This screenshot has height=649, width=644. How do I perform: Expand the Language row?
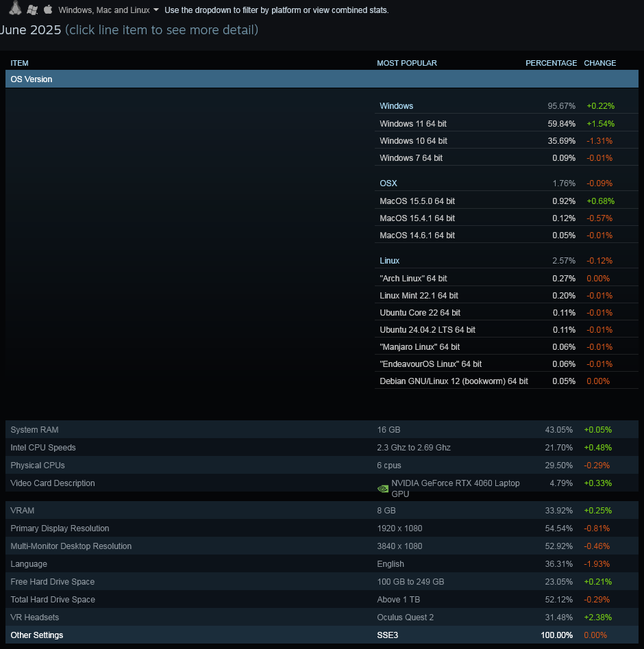pos(322,563)
